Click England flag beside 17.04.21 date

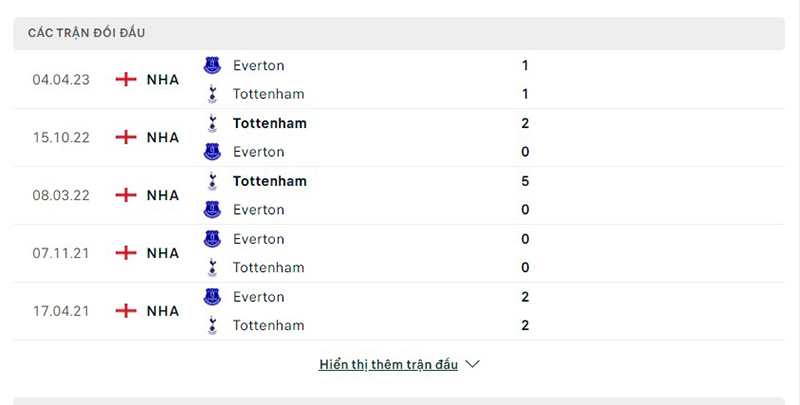pos(126,311)
